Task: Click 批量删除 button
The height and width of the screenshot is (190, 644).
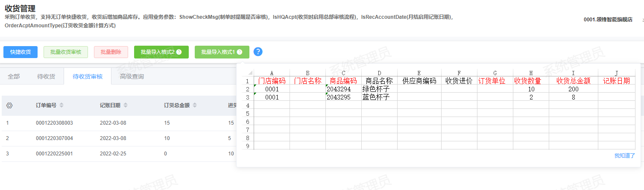Action: [111, 52]
